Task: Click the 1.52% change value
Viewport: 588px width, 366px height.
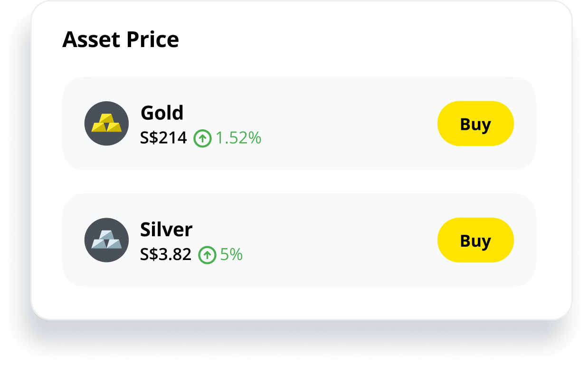Action: [x=238, y=138]
